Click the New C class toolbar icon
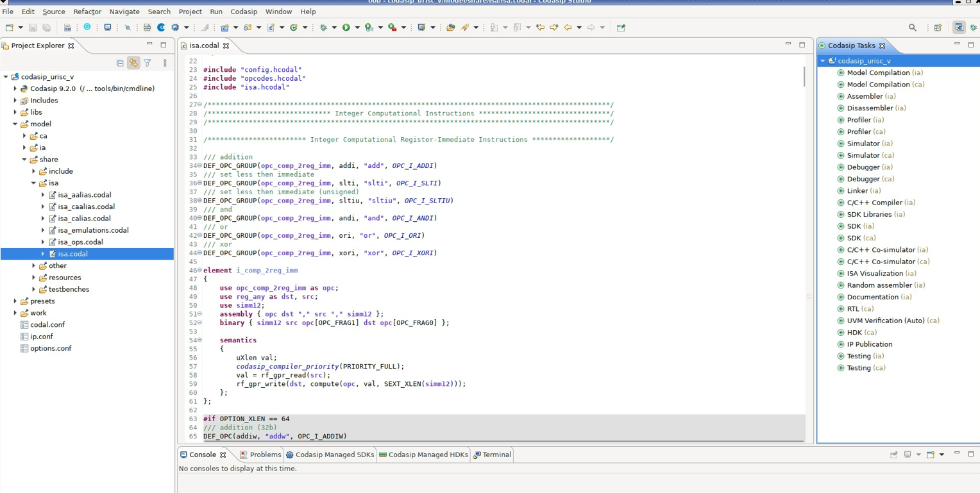980x493 pixels. [294, 28]
